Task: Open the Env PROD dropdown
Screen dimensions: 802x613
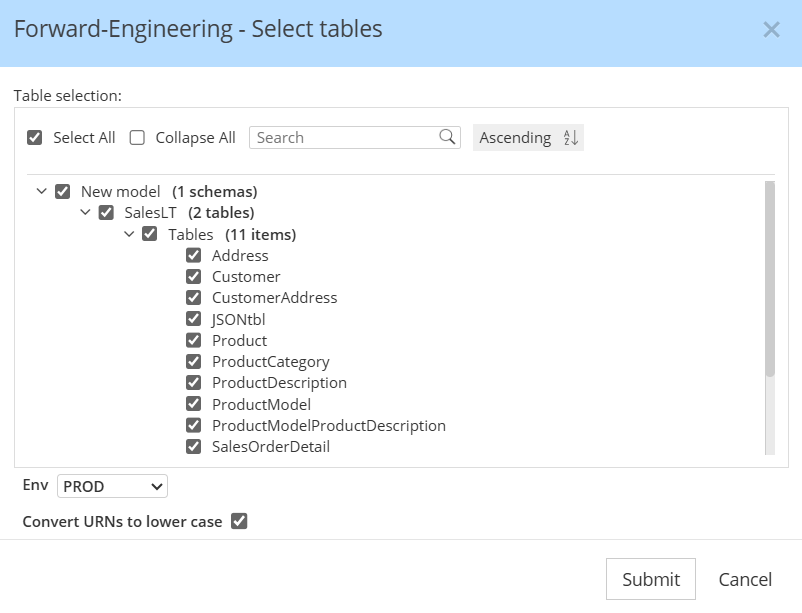Action: tap(112, 486)
